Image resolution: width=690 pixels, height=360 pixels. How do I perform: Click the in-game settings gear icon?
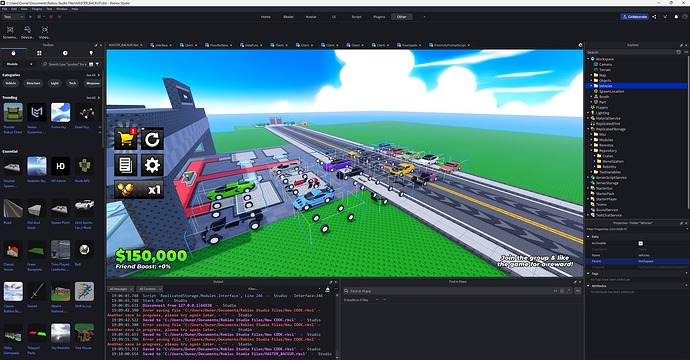152,165
